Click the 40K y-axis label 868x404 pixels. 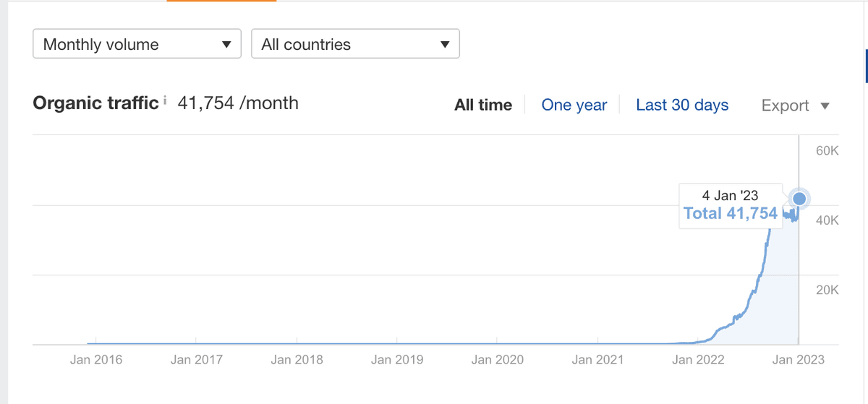pyautogui.click(x=827, y=220)
